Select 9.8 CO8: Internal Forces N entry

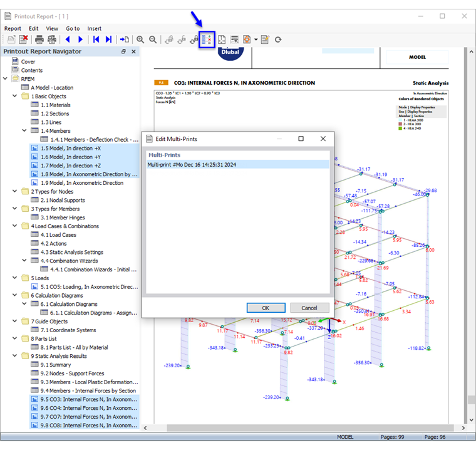[89, 426]
